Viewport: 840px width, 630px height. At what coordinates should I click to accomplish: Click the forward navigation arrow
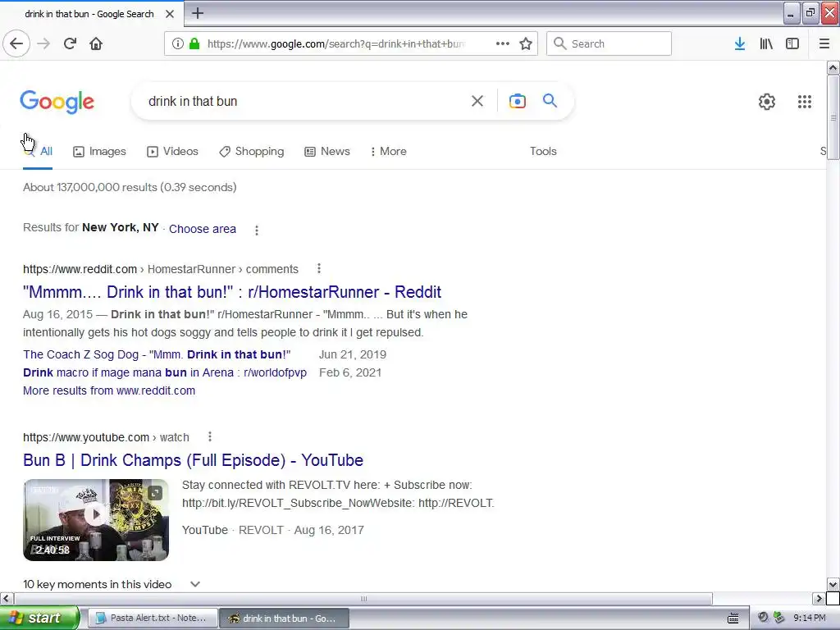(x=43, y=43)
